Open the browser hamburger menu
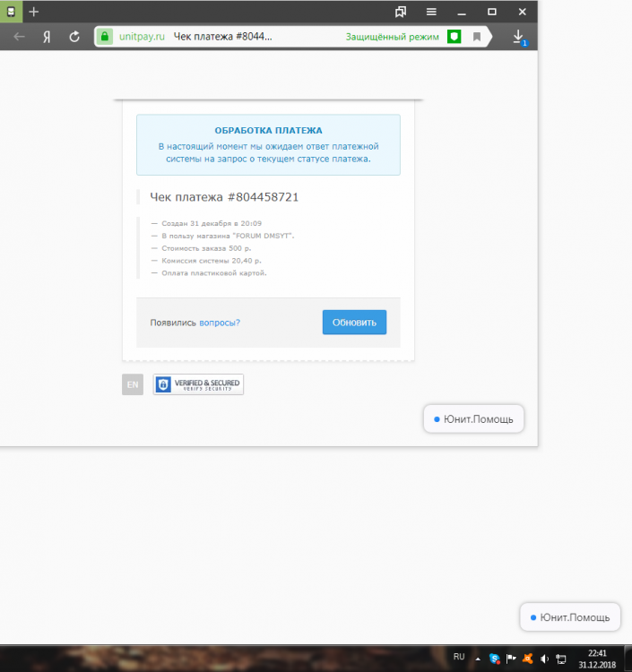Image resolution: width=632 pixels, height=672 pixels. (431, 12)
